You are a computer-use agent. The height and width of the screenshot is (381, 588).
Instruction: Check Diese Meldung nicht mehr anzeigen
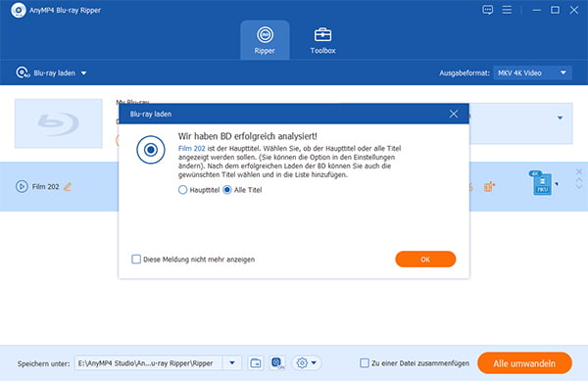point(136,260)
